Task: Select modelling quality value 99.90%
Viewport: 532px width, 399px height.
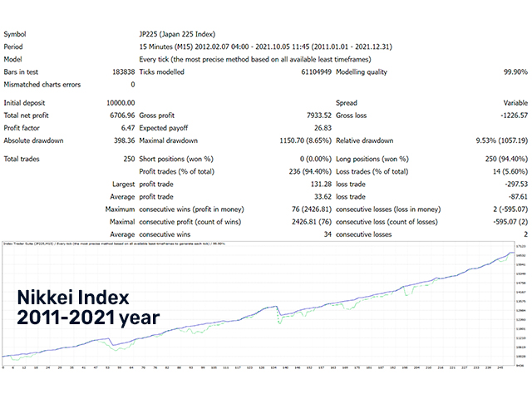Action: tap(515, 72)
